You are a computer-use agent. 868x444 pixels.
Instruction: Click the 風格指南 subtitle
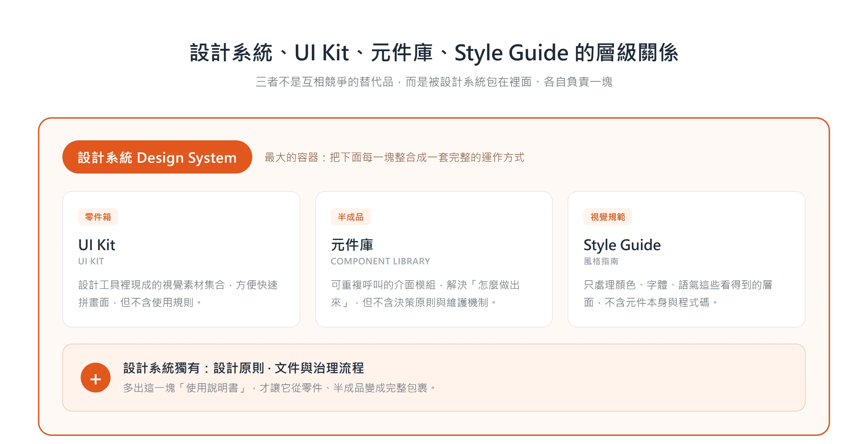click(601, 261)
